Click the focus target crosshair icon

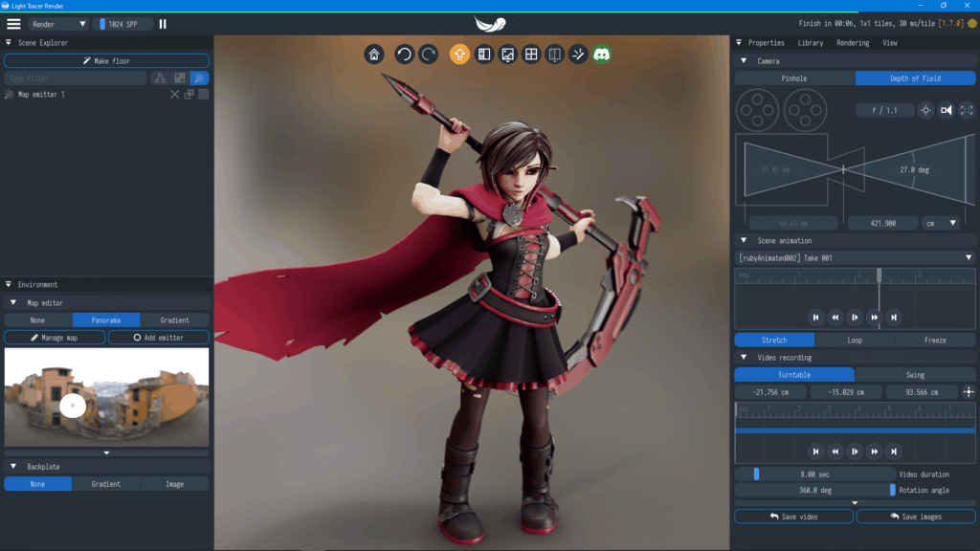point(925,111)
